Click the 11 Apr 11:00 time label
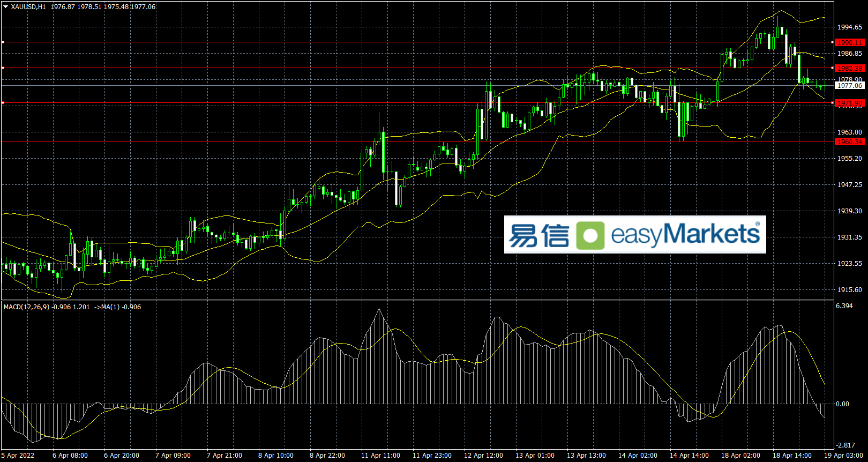 point(380,456)
